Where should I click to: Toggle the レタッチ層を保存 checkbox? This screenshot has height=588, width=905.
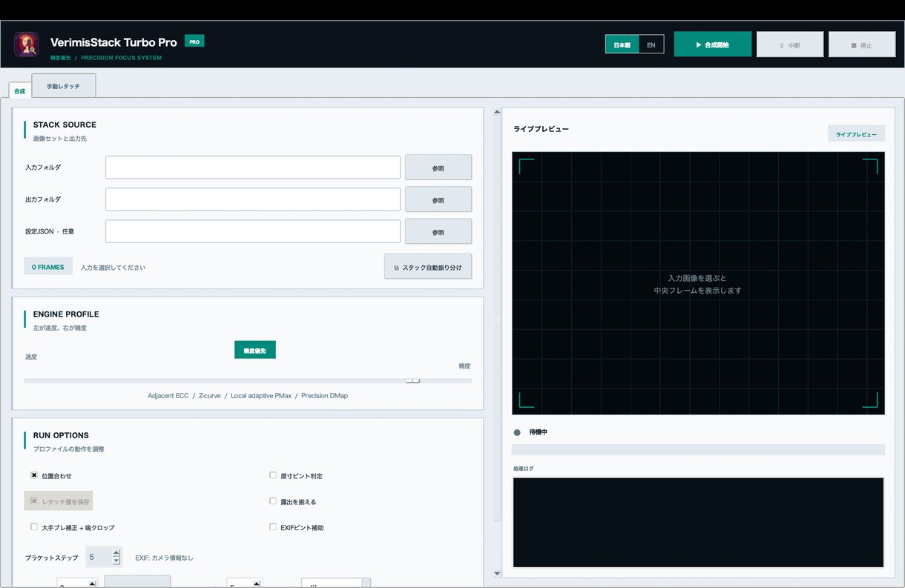pyautogui.click(x=34, y=501)
